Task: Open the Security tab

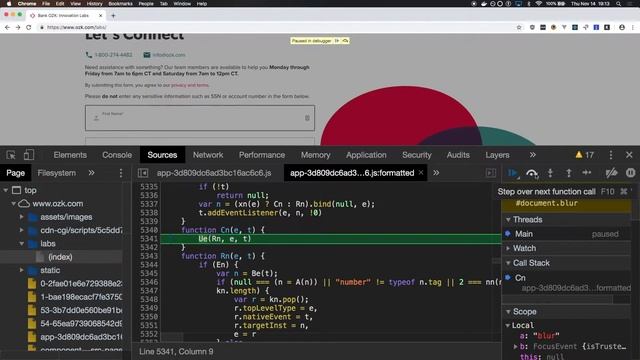Action: (417, 155)
